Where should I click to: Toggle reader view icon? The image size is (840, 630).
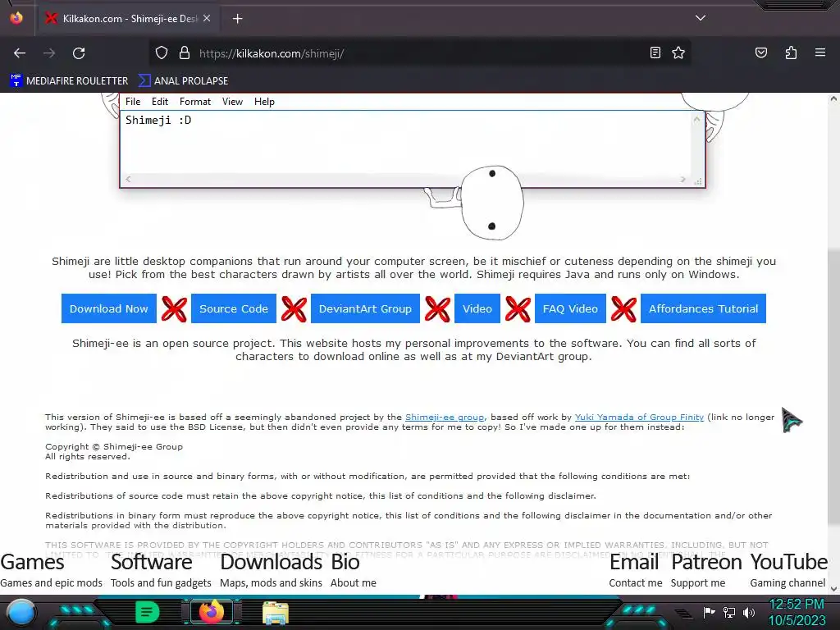point(655,52)
